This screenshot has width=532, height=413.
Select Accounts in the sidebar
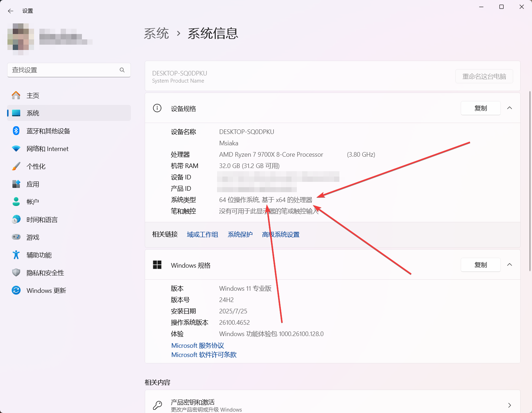tap(33, 202)
